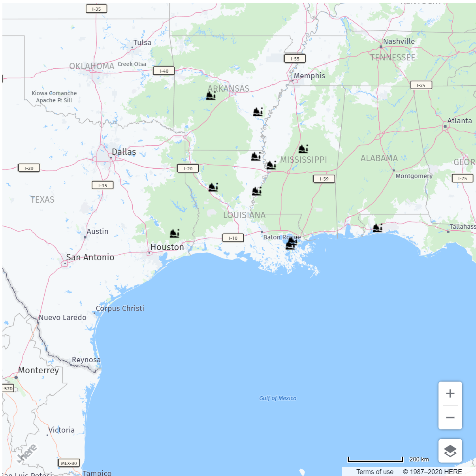
Task: Select the forest marker beside ARKANSAS label
Action: [211, 95]
